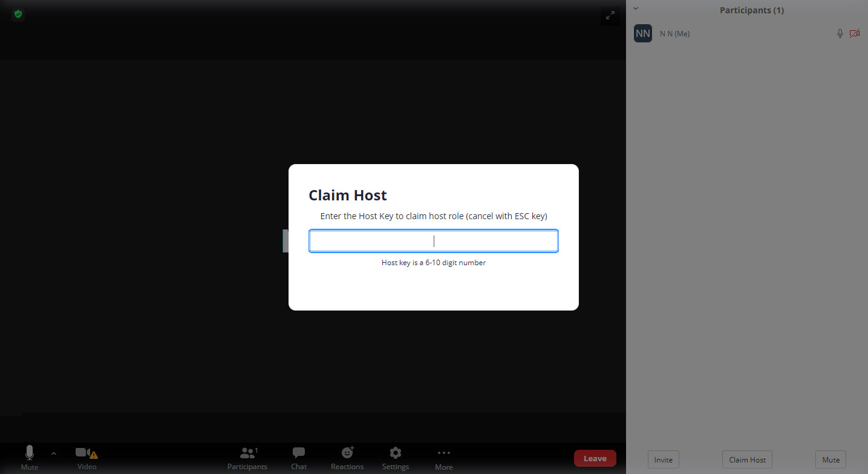Viewport: 868px width, 474px height.
Task: Click the red Leave button
Action: [595, 458]
